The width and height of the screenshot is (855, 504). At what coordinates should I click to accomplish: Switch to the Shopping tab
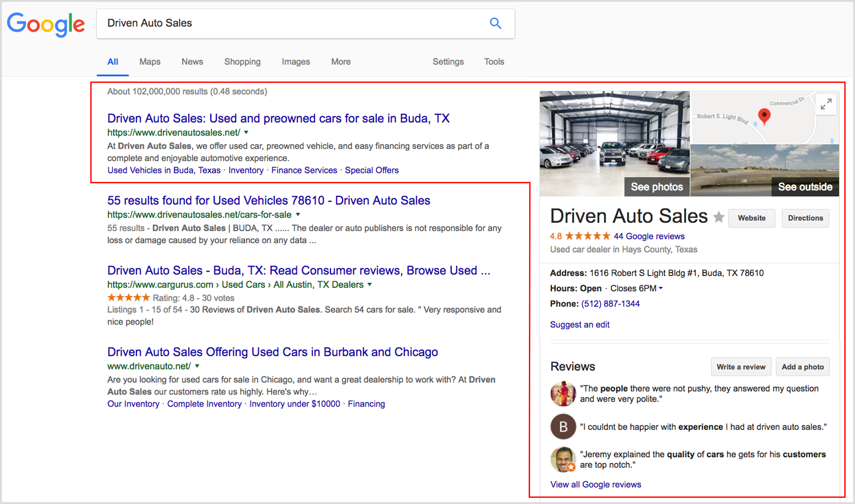pos(242,62)
